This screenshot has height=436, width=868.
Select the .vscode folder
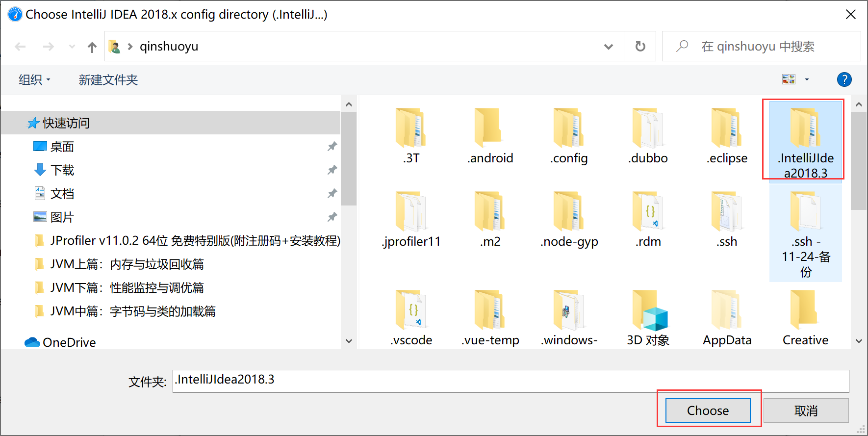click(411, 318)
